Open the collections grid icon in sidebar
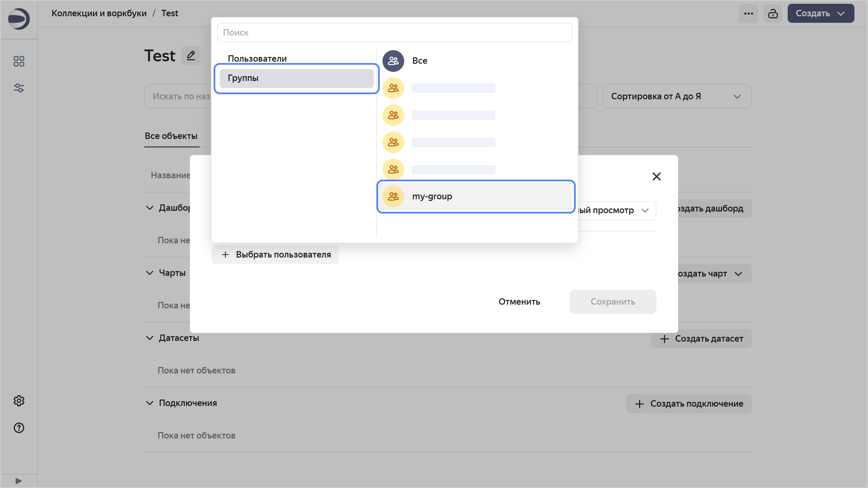 (19, 61)
